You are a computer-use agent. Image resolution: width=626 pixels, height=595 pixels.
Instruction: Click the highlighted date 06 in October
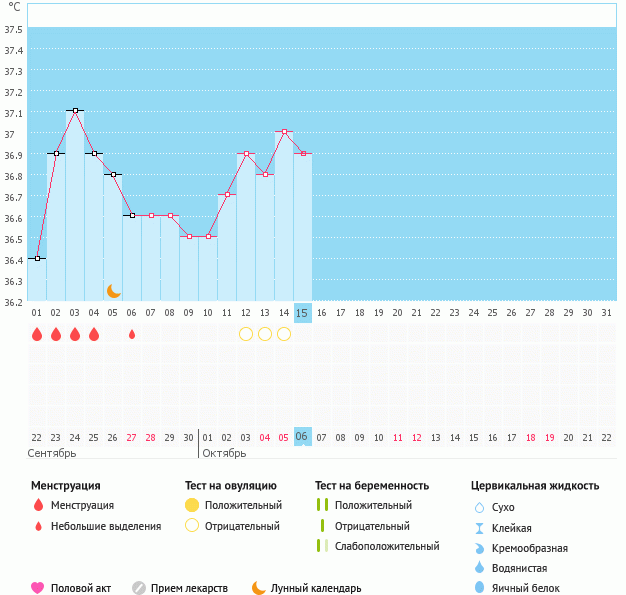303,437
